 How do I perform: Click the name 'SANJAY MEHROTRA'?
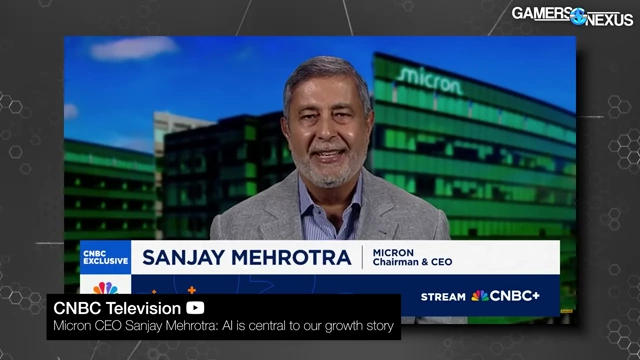[x=247, y=258]
